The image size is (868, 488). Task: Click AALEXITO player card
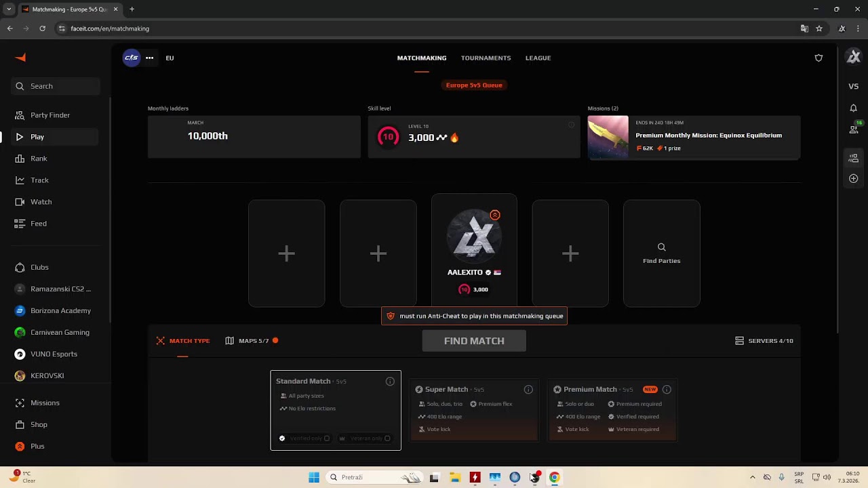click(x=474, y=250)
